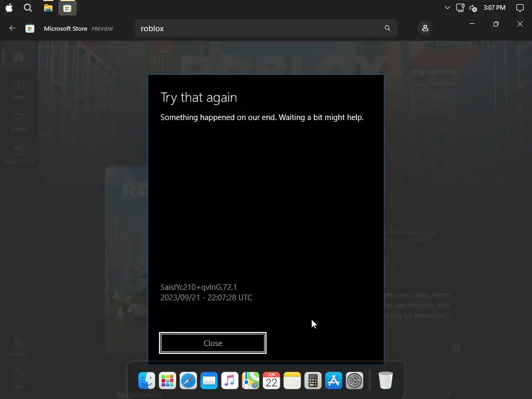Select Microsoft Store icon in top taskbar

tap(67, 8)
